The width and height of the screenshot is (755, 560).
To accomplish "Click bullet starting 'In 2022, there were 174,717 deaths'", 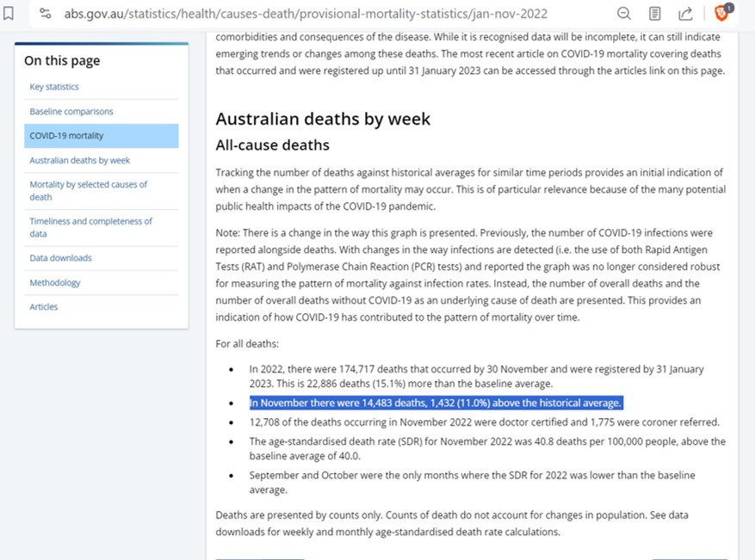I will point(476,376).
